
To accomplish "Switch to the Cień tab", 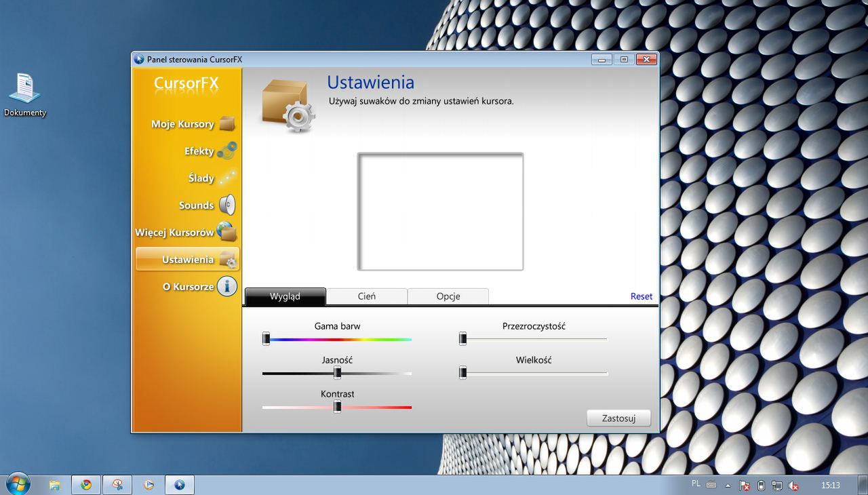I will [366, 296].
